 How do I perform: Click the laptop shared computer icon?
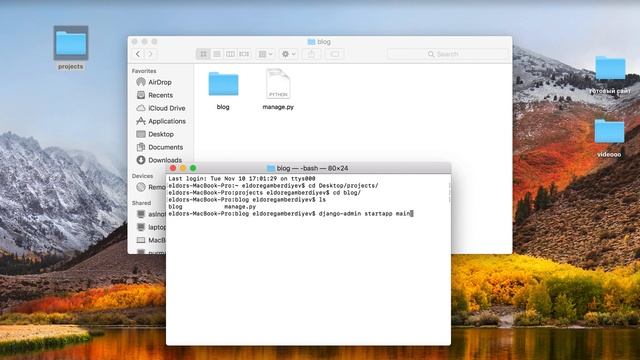[141, 227]
